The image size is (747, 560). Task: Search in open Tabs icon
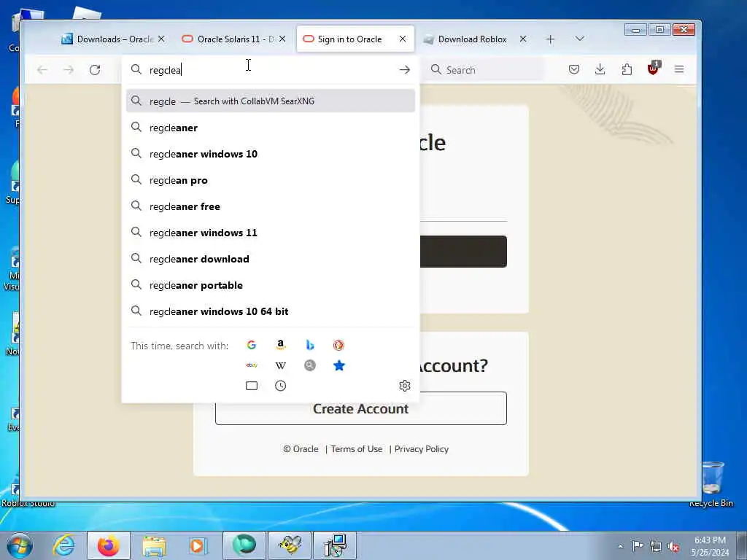[x=252, y=386]
